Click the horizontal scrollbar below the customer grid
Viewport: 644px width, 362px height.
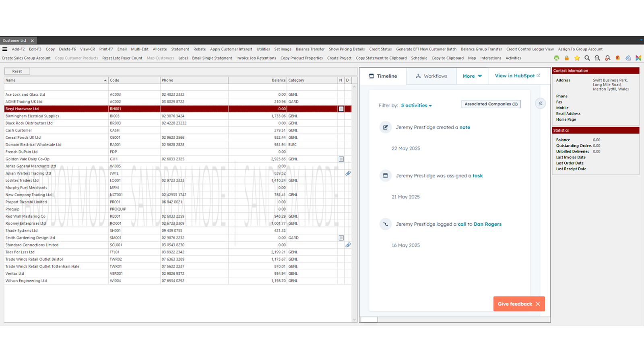(x=369, y=319)
